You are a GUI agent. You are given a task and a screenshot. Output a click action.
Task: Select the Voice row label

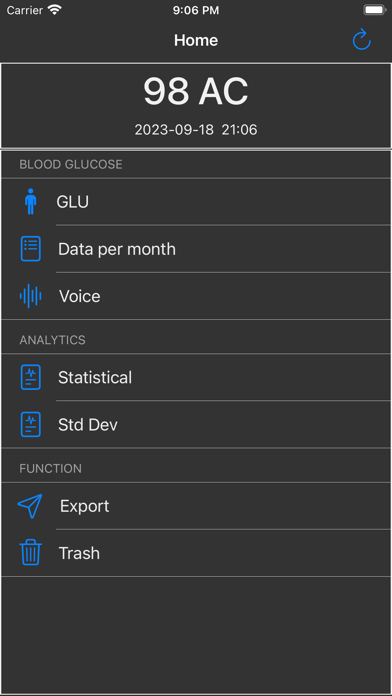pos(79,296)
